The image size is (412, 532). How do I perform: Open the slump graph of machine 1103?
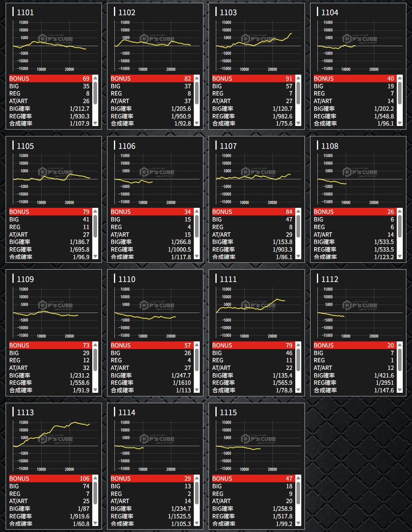(256, 45)
